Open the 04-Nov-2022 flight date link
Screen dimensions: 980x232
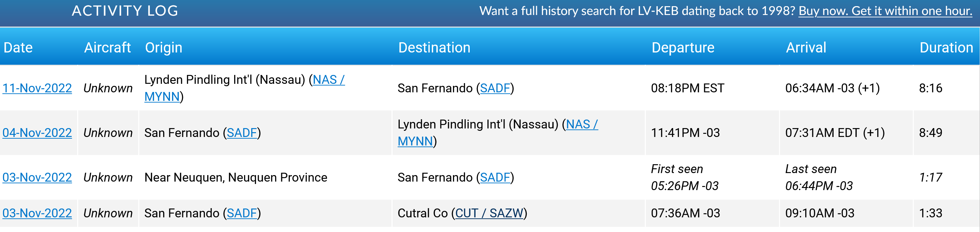click(x=37, y=133)
